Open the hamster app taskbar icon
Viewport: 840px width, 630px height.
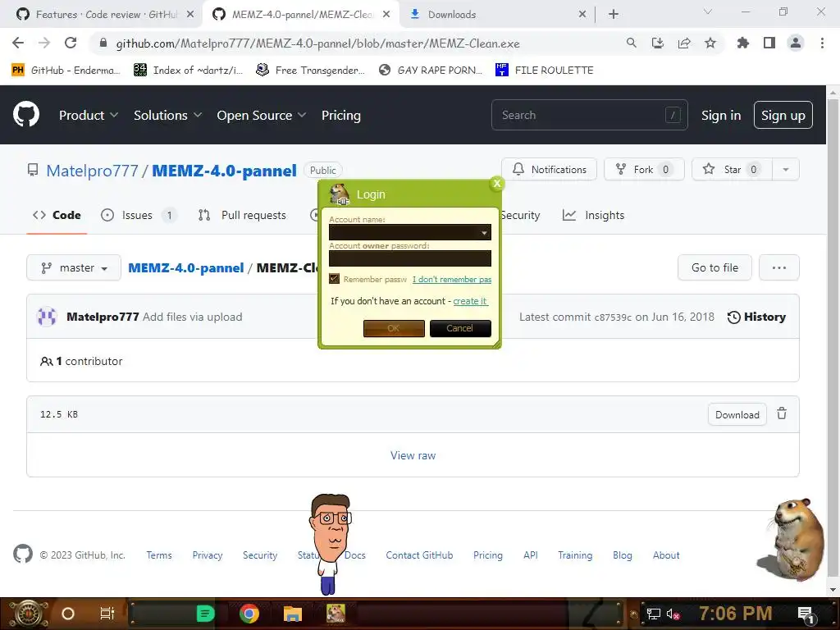coord(336,614)
